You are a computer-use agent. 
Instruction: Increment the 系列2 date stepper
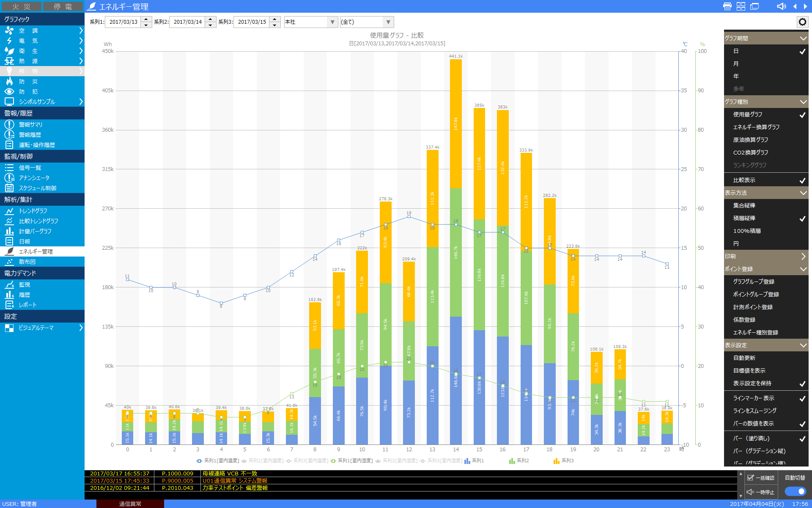point(211,19)
